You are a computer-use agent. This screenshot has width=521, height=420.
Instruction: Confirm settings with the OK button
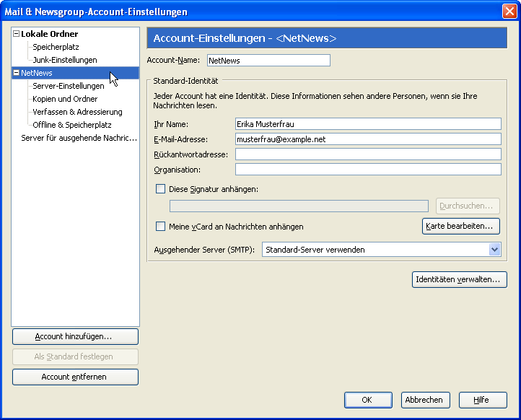367,400
